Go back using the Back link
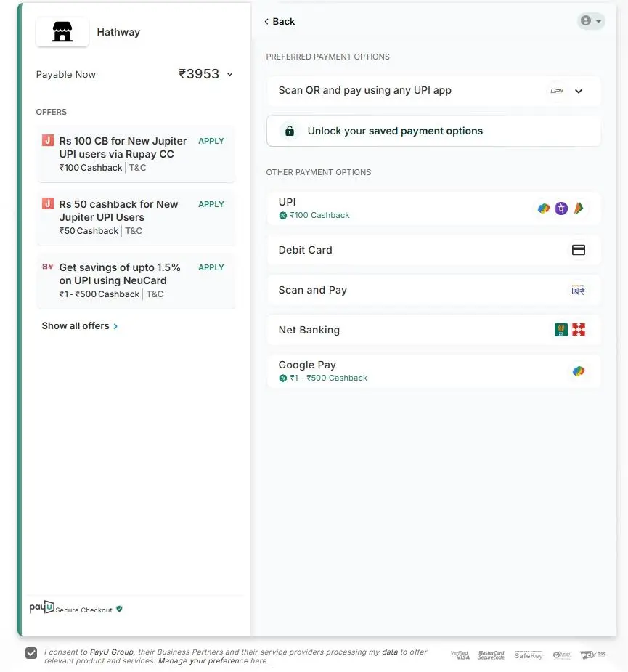The image size is (628, 672). click(x=280, y=21)
